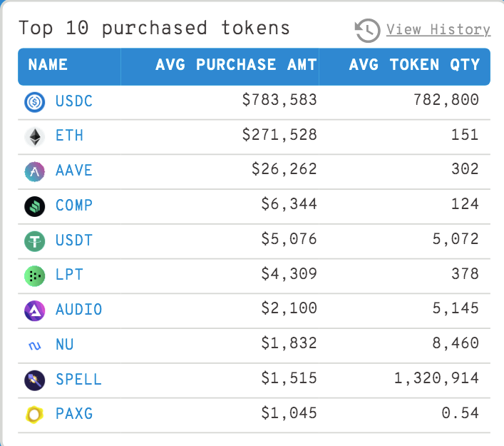504x446 pixels.
Task: Sort by AVG PURCHASE AMT column header
Action: [220, 66]
